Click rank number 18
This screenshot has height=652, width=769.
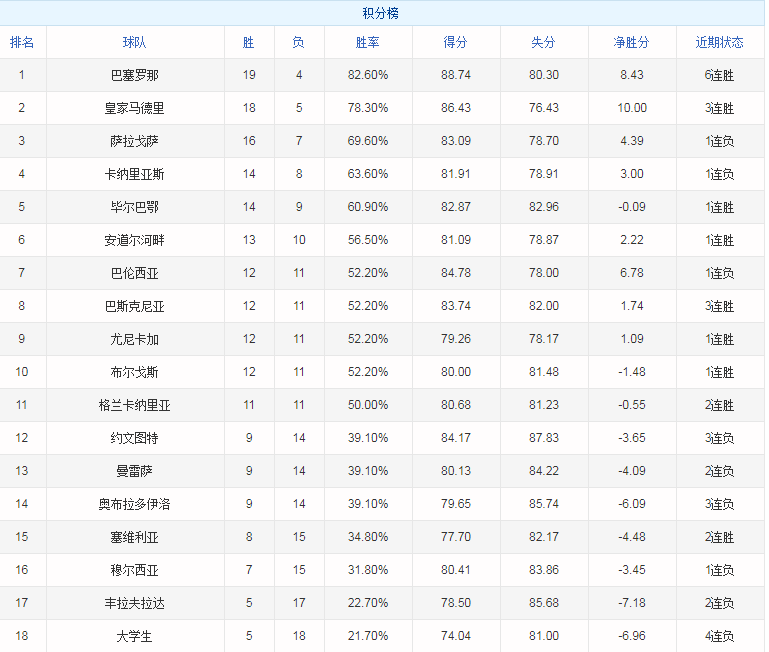pyautogui.click(x=22, y=635)
